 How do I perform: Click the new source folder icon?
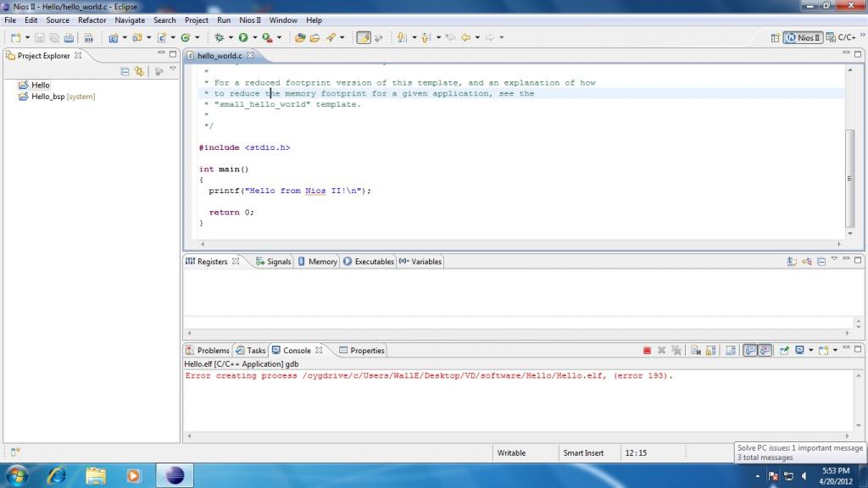[137, 37]
